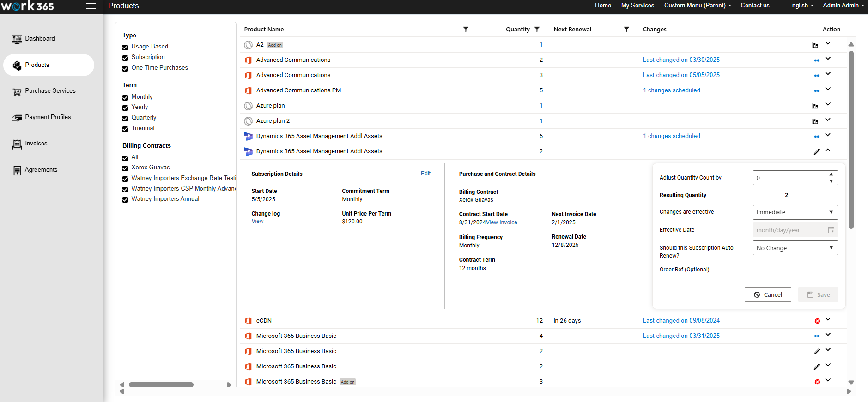
Task: Click the Quantity column filter icon
Action: (x=537, y=30)
